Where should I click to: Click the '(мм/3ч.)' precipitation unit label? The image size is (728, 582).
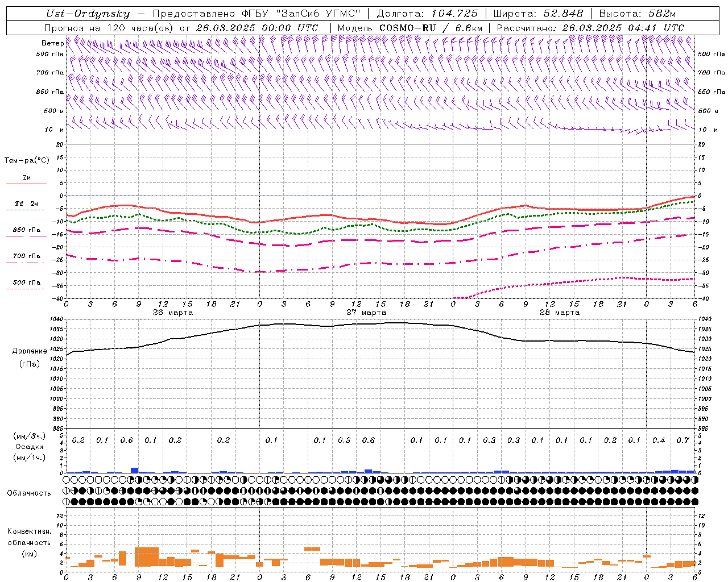click(x=30, y=436)
